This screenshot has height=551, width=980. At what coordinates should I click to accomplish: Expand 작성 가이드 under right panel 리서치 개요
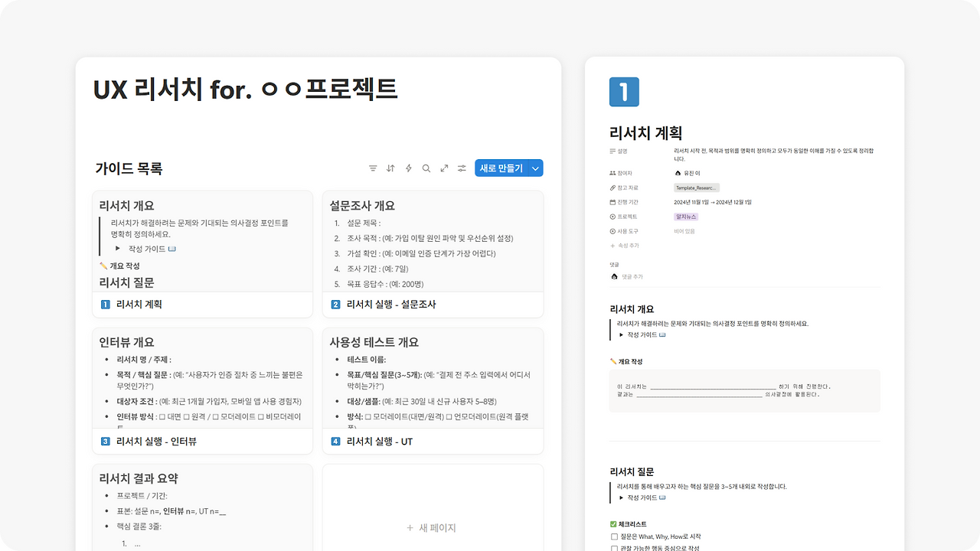click(622, 334)
